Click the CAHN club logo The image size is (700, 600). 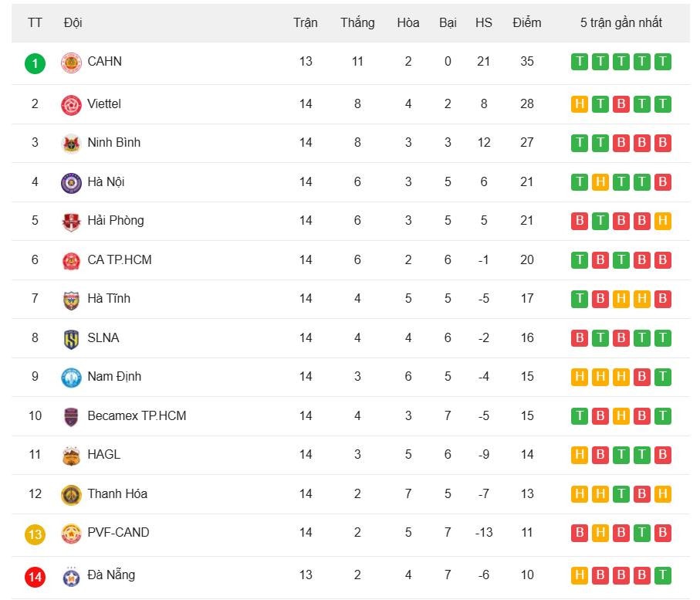(x=71, y=63)
